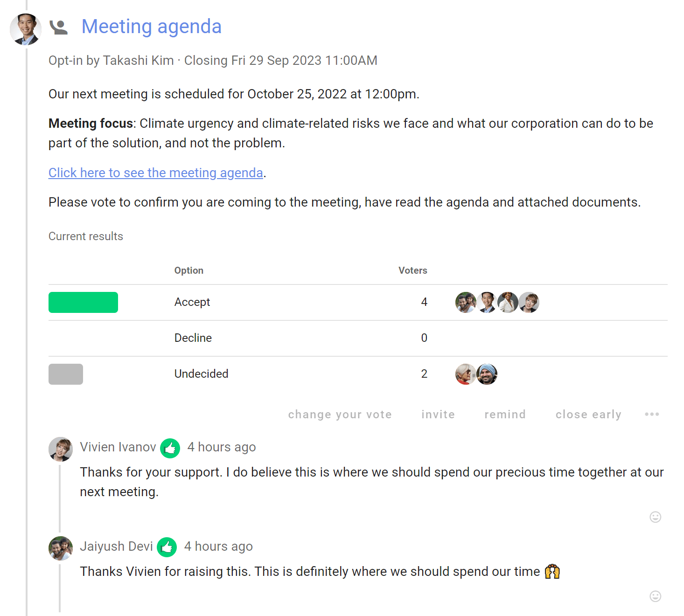Open Vivien Ivanov's comment avatar
The width and height of the screenshot is (684, 616).
[61, 449]
